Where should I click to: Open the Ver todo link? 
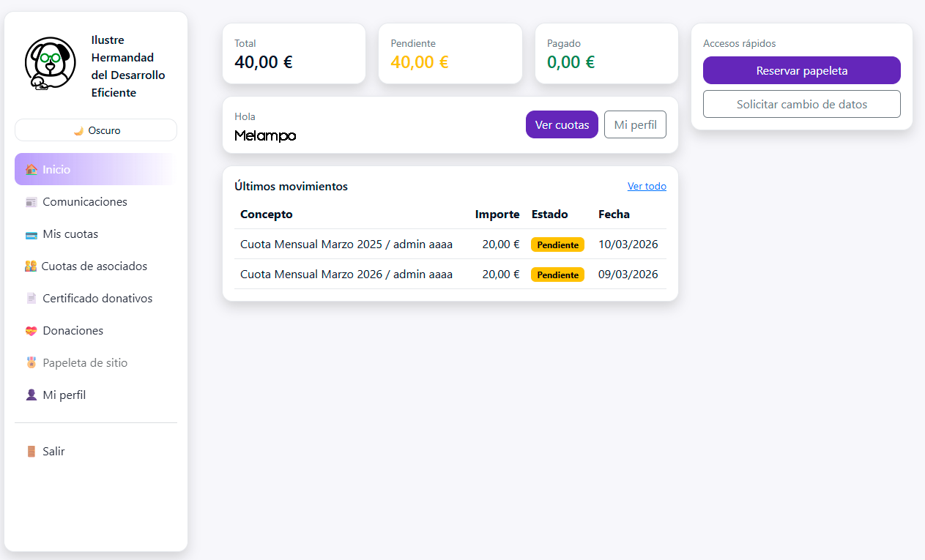coord(647,186)
